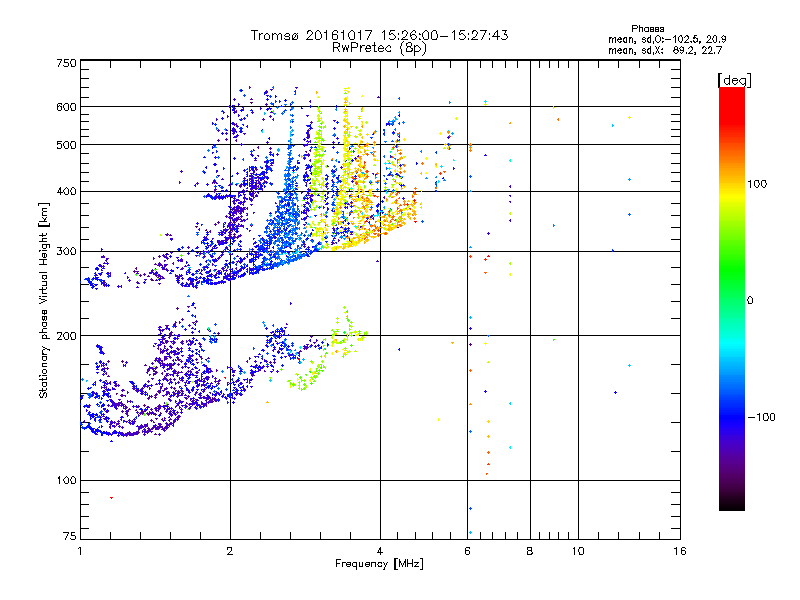Click the isolated red data point near 90 km
Viewport: 800px width, 600px height.
point(111,497)
